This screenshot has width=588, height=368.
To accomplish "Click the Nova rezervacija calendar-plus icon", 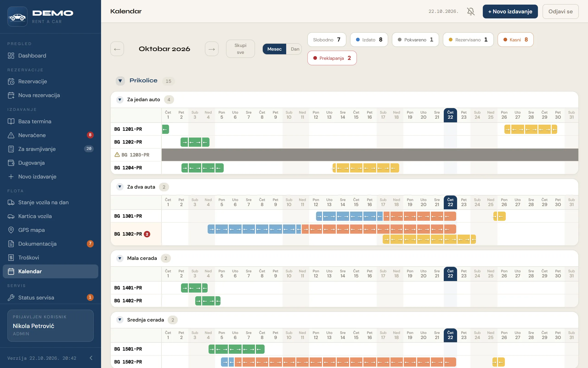I will (11, 95).
